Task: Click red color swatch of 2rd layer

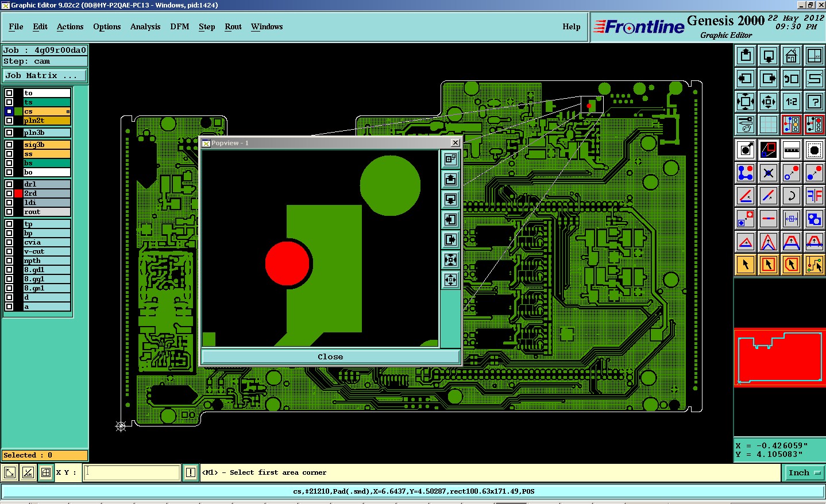Action: click(x=18, y=193)
